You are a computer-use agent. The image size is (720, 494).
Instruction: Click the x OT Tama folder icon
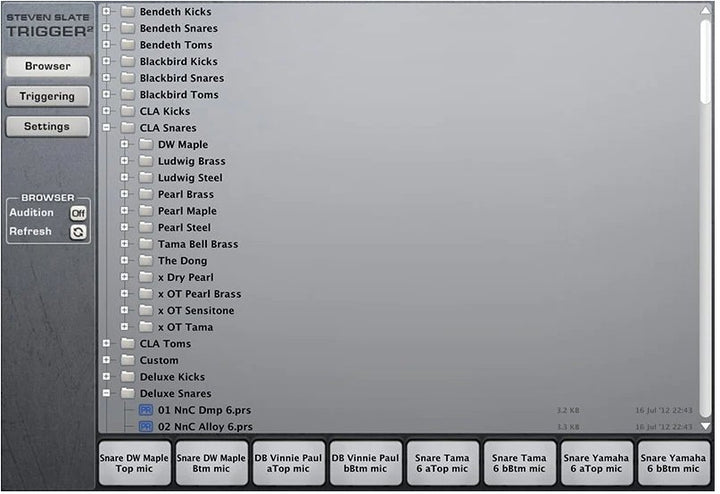click(145, 327)
